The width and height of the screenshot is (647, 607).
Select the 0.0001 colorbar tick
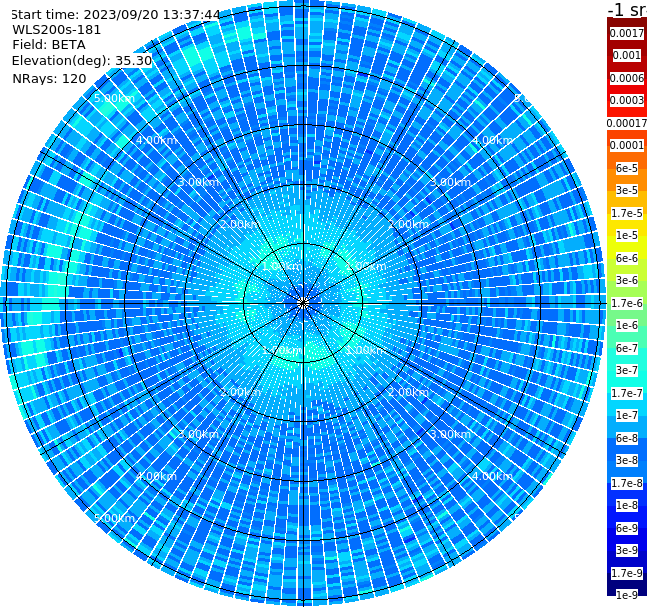[627, 145]
